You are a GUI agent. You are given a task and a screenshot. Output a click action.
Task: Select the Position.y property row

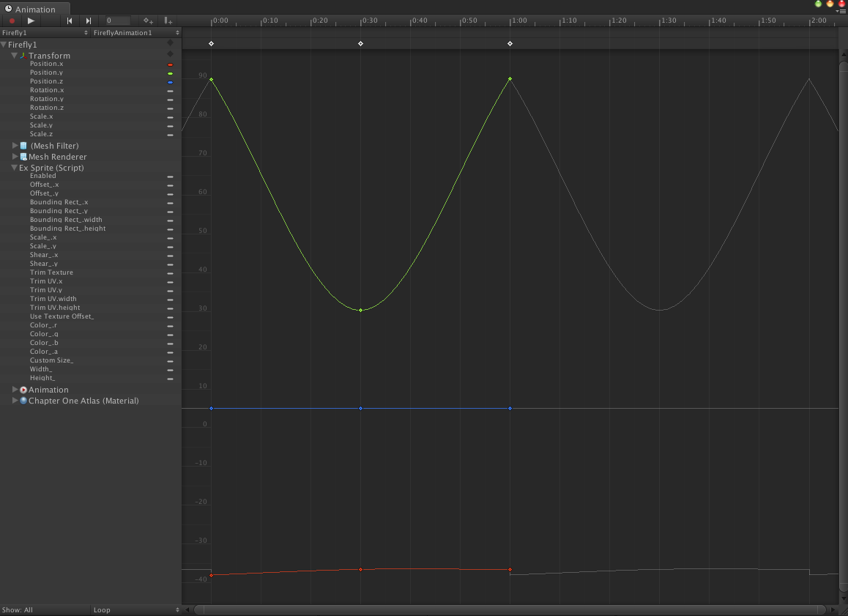(x=90, y=73)
